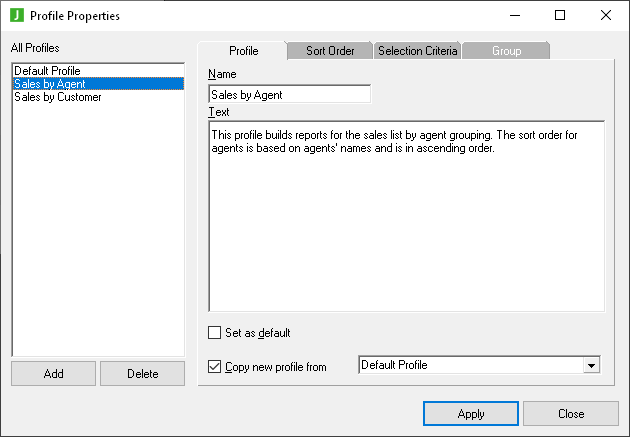The image size is (630, 437).
Task: Apply the profile changes
Action: click(470, 414)
